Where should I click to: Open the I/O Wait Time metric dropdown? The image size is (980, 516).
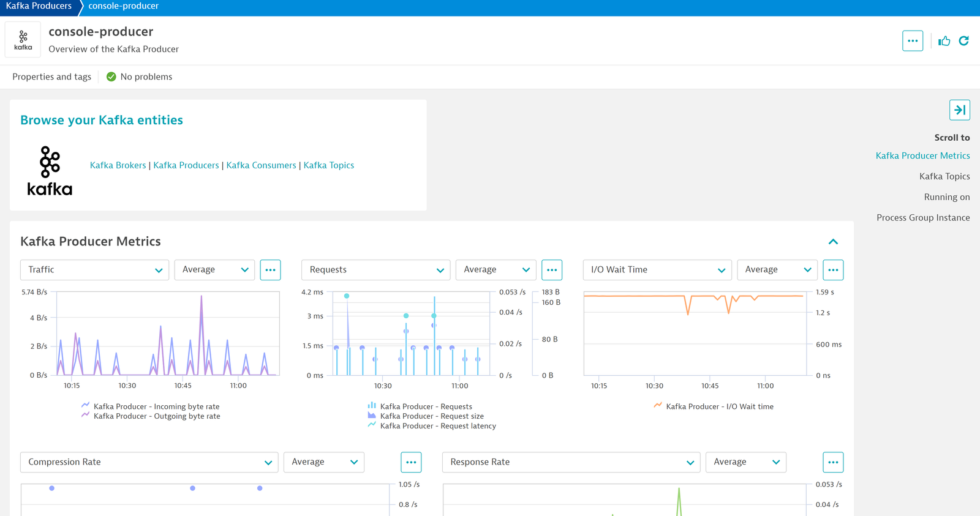[x=657, y=270]
